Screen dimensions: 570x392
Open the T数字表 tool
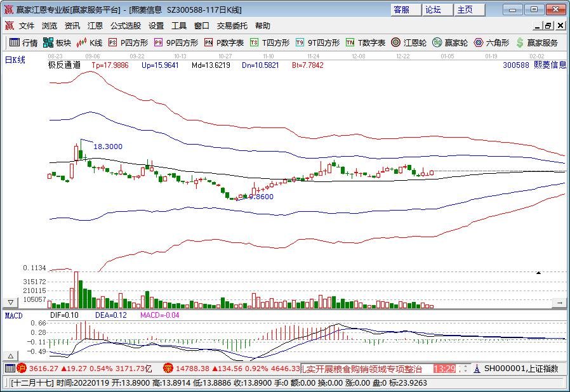click(x=366, y=43)
